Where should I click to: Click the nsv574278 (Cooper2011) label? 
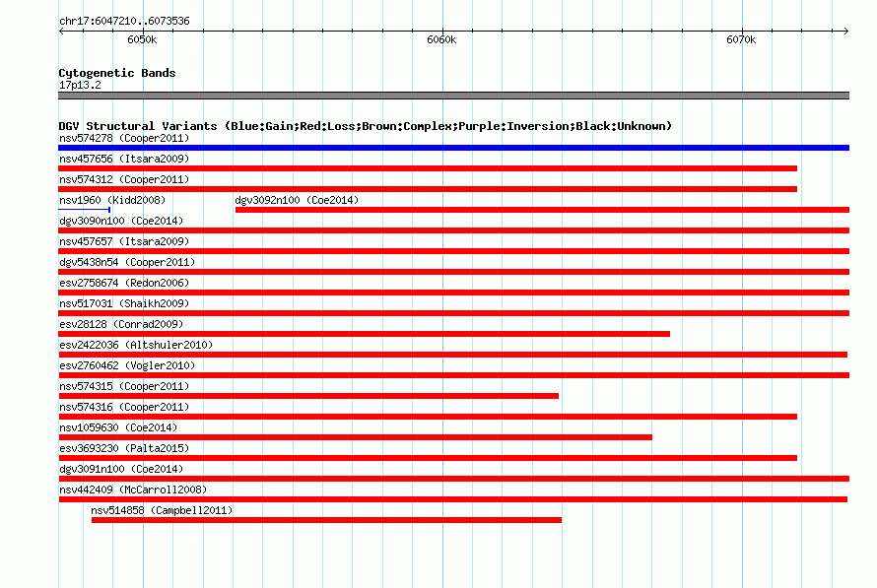pyautogui.click(x=124, y=138)
